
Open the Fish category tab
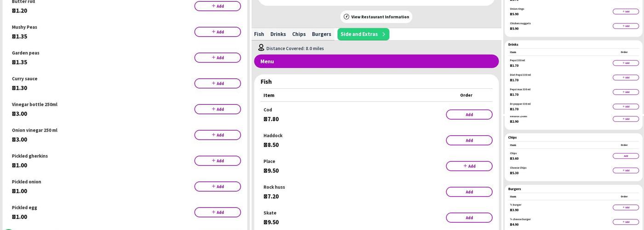coord(259,34)
